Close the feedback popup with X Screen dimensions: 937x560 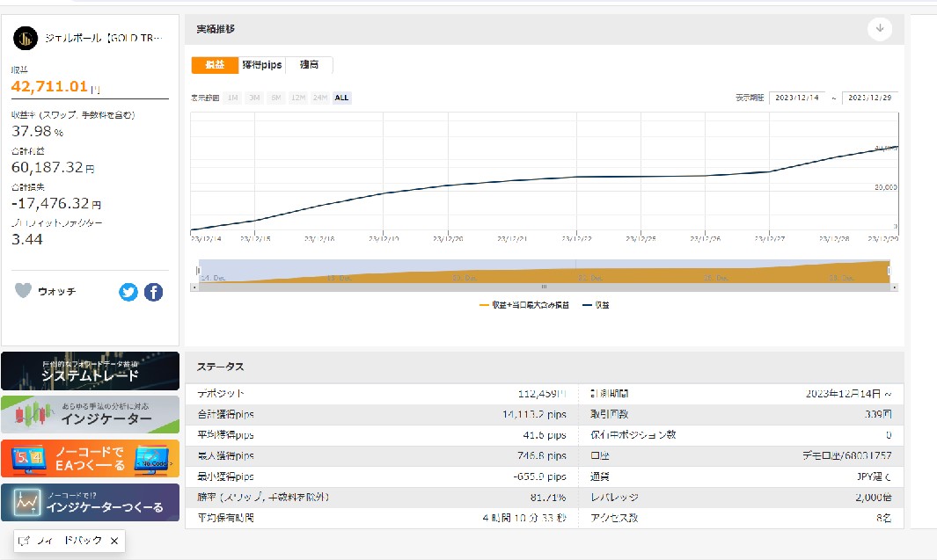(114, 541)
